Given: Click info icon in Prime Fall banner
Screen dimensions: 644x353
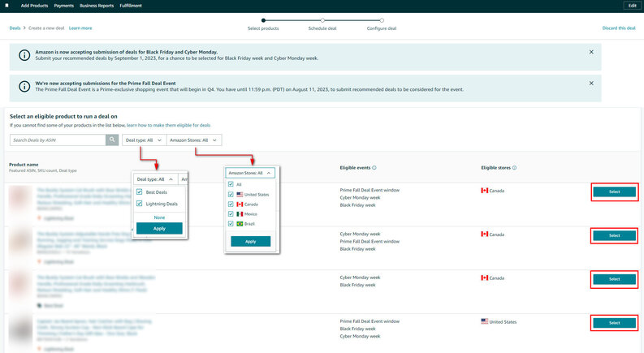Looking at the screenshot, I should pos(24,87).
